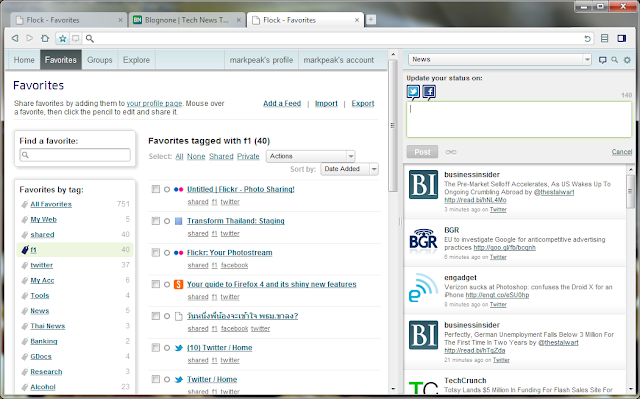Open the Thai News tag

48,326
